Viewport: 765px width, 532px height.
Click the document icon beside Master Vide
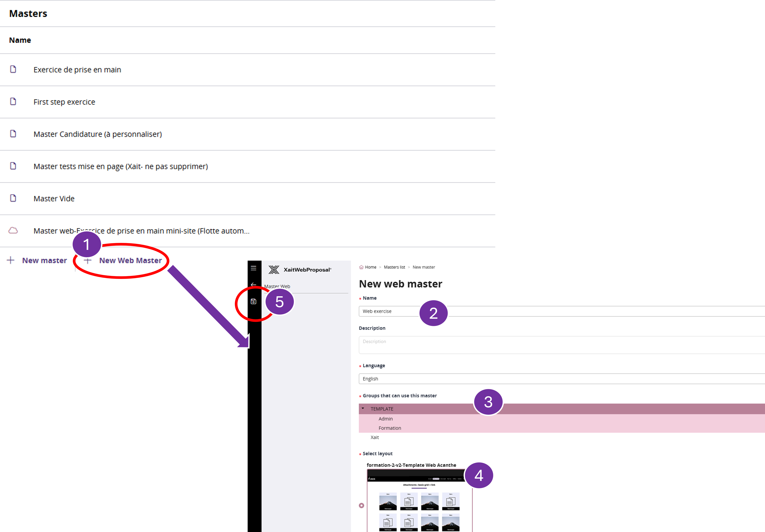[13, 198]
